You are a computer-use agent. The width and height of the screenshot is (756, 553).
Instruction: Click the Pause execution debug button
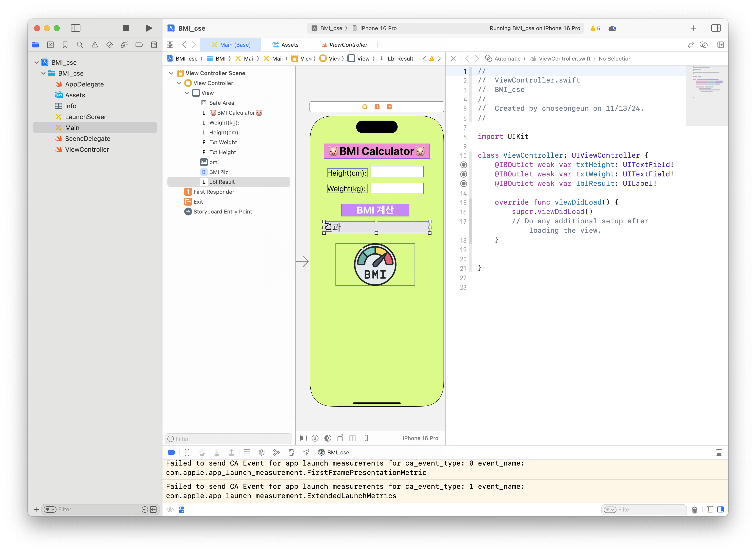(x=187, y=453)
